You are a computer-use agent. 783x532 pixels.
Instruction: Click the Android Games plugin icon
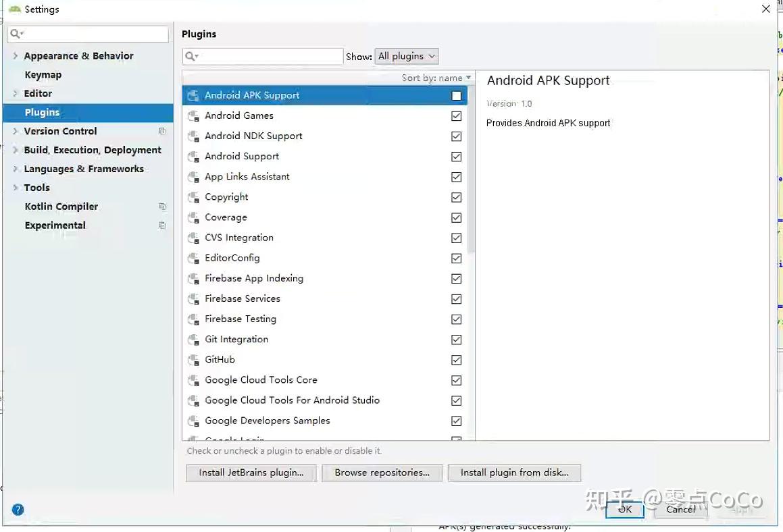point(193,115)
